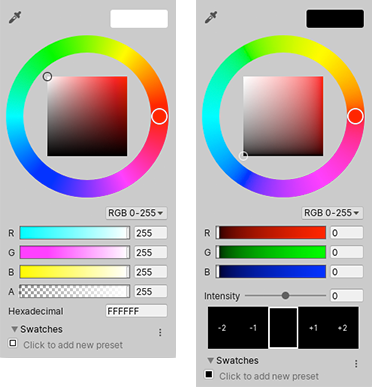Click the checkered A alpha slider
The height and width of the screenshot is (387, 372).
point(75,291)
